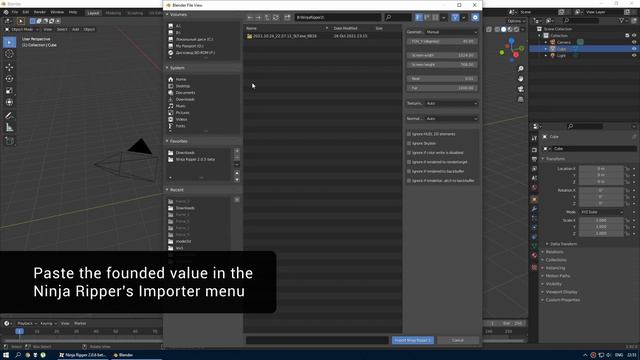The width and height of the screenshot is (640, 360).
Task: Click the pan view hand icon in viewport
Action: pyautogui.click(x=521, y=78)
